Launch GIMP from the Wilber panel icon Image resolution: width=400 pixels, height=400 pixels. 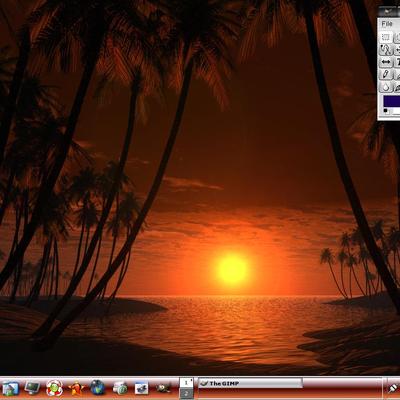[x=163, y=388]
